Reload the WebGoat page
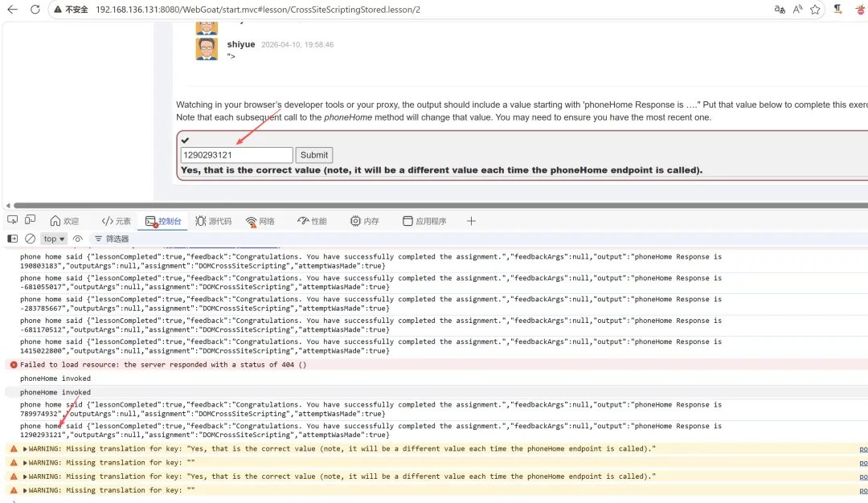The height and width of the screenshot is (503, 868). point(35,10)
